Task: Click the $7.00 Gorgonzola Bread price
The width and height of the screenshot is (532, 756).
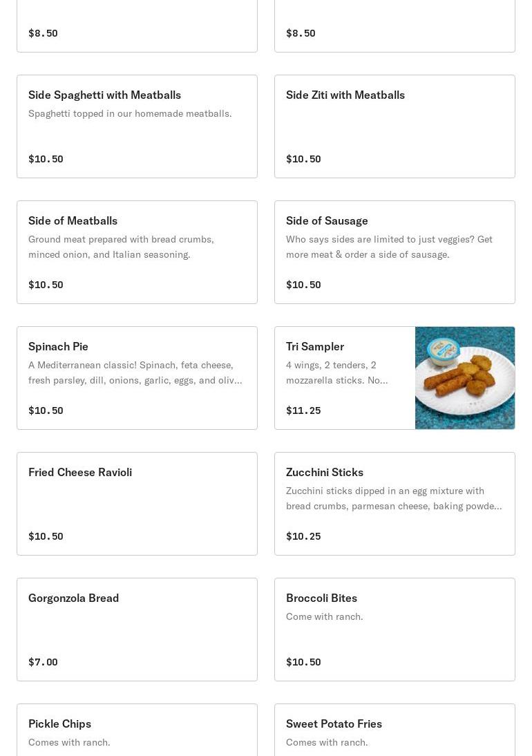Action: pos(43,662)
